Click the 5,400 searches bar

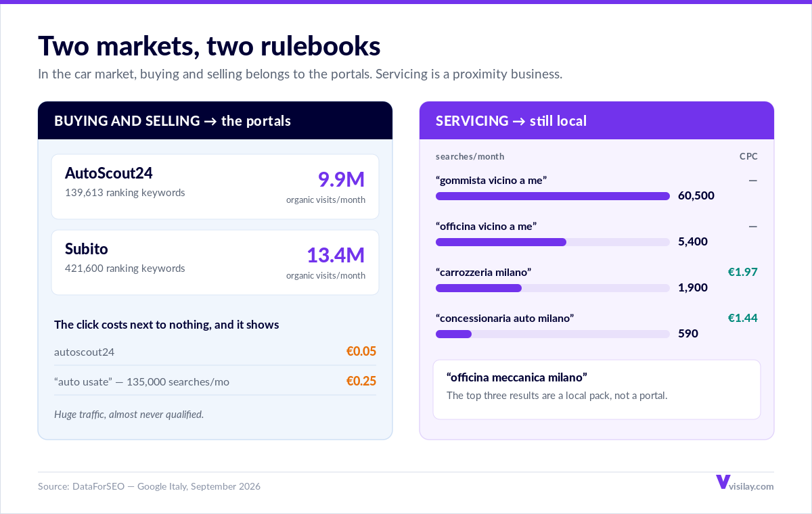(553, 242)
